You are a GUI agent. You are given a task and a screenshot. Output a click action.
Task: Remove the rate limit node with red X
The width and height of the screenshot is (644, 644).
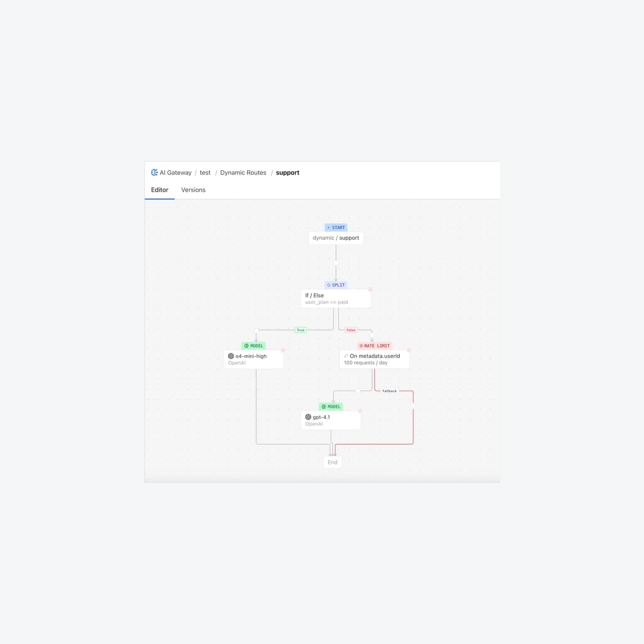(x=409, y=350)
